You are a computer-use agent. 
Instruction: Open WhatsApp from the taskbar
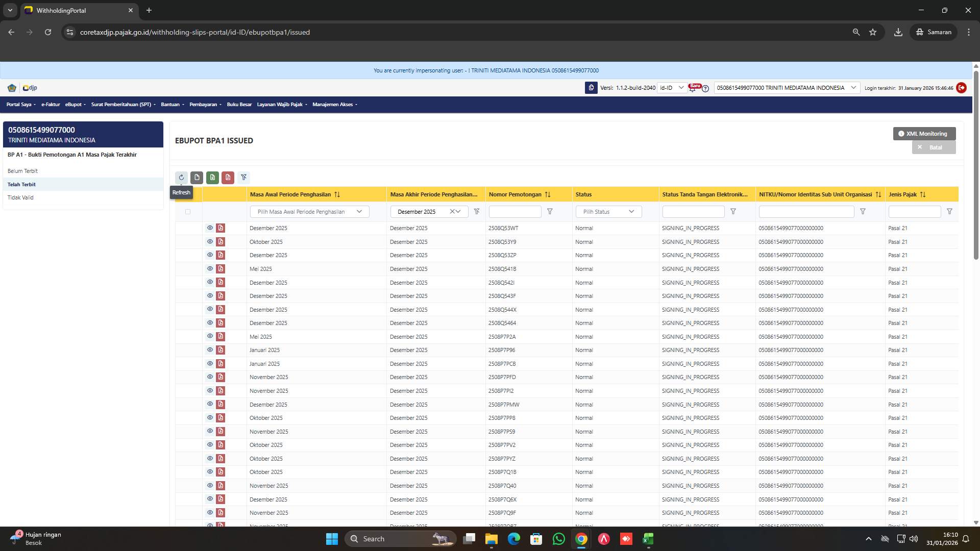point(559,539)
